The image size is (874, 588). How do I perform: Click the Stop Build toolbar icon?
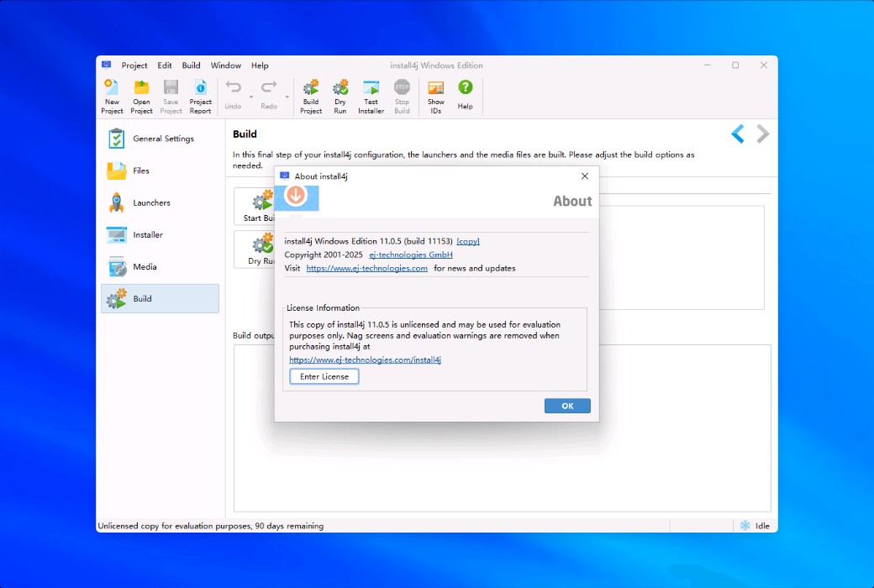[402, 97]
